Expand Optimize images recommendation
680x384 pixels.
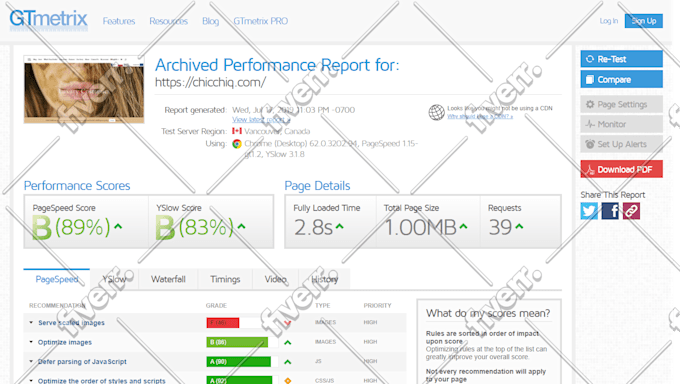[x=31, y=342]
